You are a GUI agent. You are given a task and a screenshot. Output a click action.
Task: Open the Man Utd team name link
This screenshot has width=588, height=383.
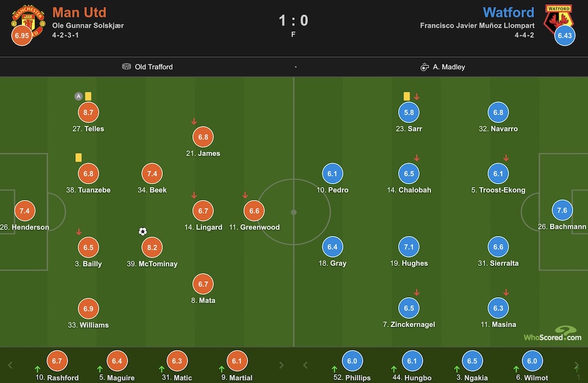click(79, 12)
